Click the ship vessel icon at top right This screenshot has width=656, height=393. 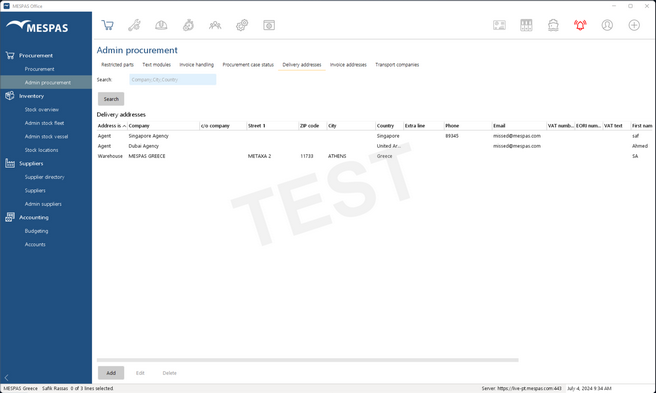553,26
